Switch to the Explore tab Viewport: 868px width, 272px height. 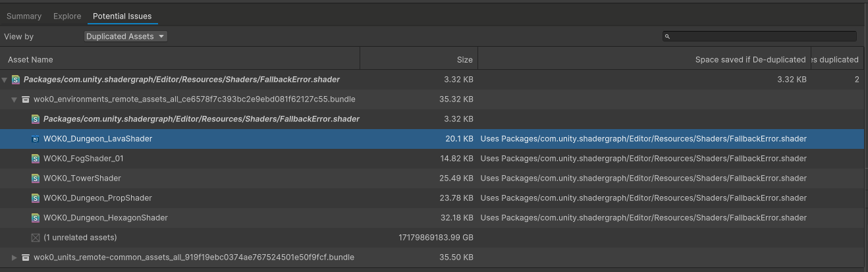tap(67, 16)
